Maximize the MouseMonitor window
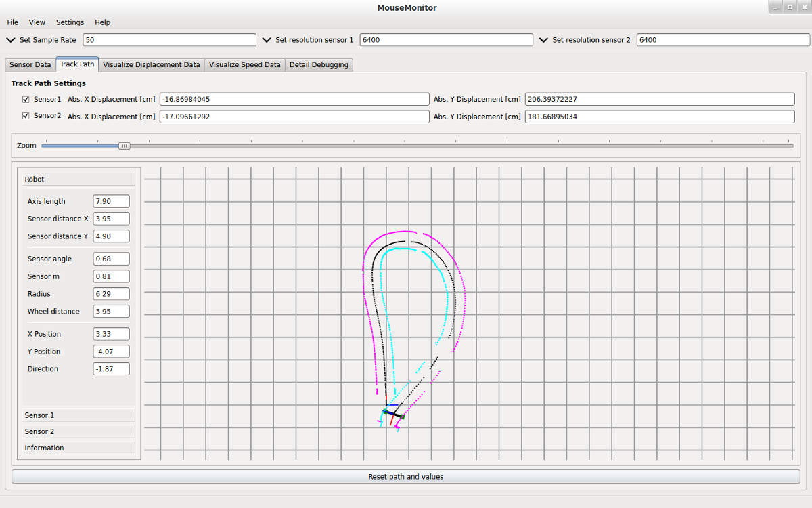812x508 pixels. tap(789, 7)
